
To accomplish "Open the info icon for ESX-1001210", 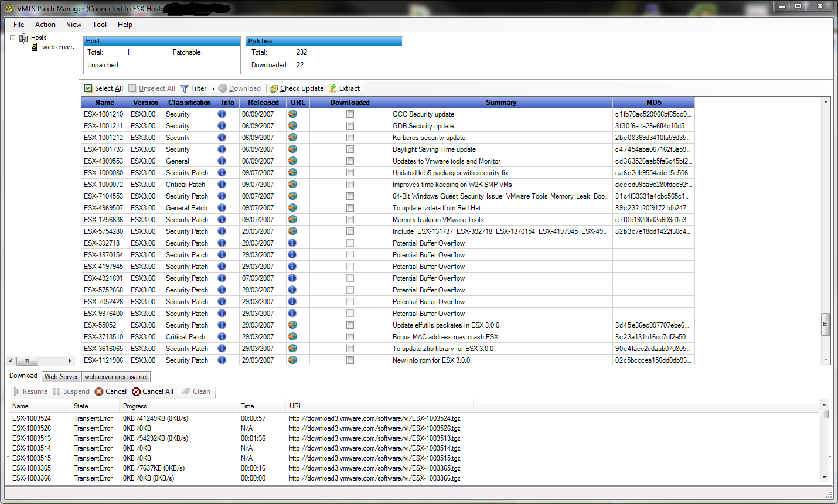I will coord(222,114).
